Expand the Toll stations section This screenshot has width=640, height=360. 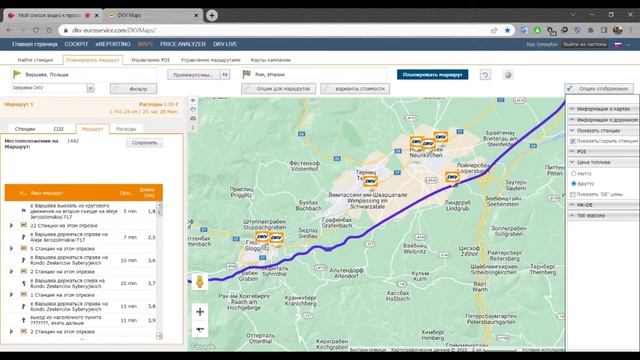pyautogui.click(x=603, y=216)
